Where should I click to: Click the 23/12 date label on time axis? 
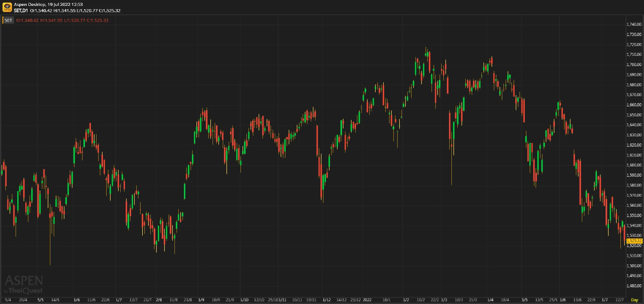pos(356,299)
